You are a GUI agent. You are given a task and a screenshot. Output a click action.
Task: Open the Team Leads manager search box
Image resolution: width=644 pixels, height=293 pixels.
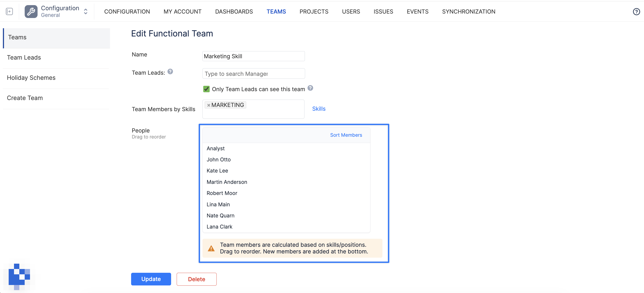click(x=253, y=74)
